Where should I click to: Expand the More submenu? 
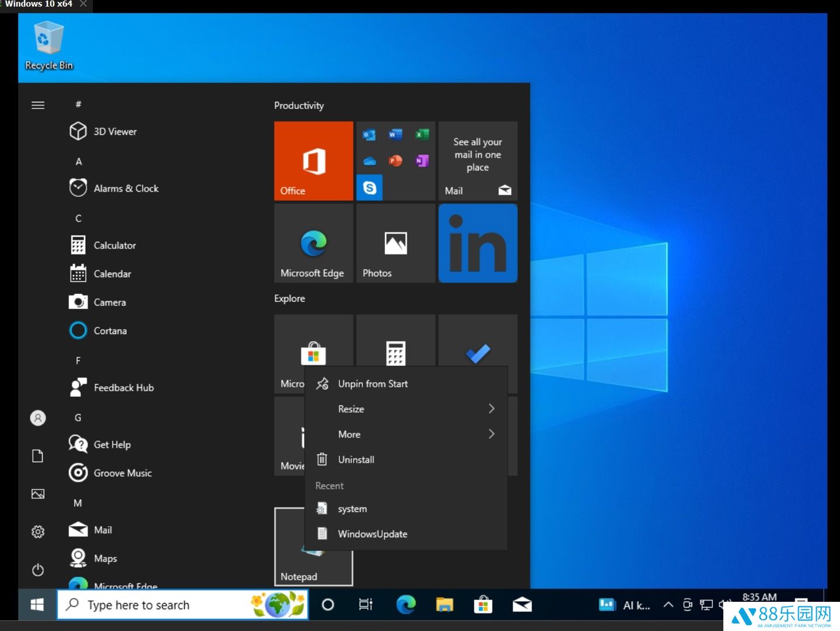[349, 434]
